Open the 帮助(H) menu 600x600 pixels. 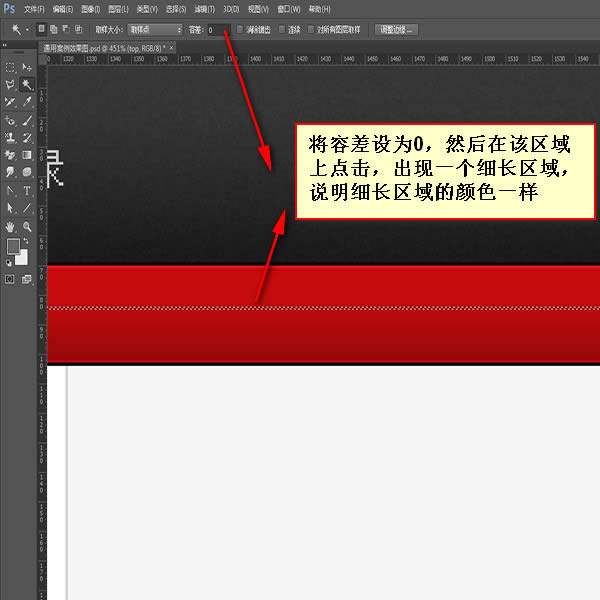tap(320, 9)
